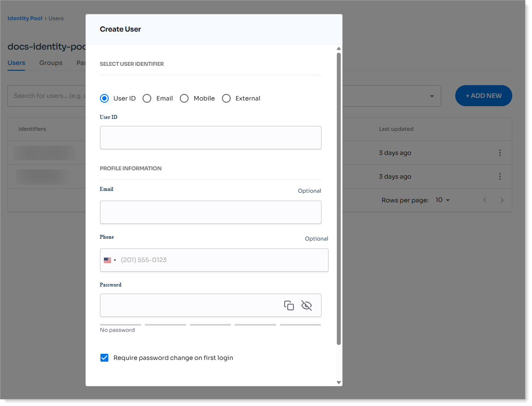Select the User ID radio button

tap(104, 98)
